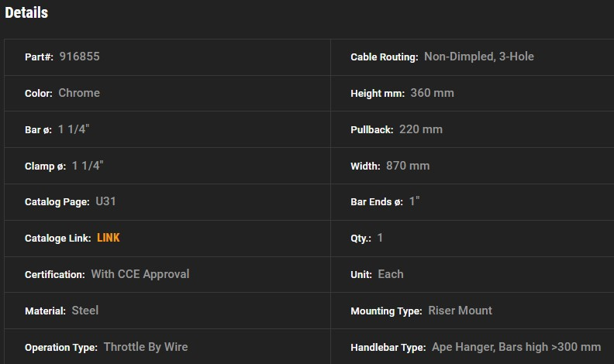Select catalog page U31 text
This screenshot has width=614, height=364.
(x=105, y=201)
